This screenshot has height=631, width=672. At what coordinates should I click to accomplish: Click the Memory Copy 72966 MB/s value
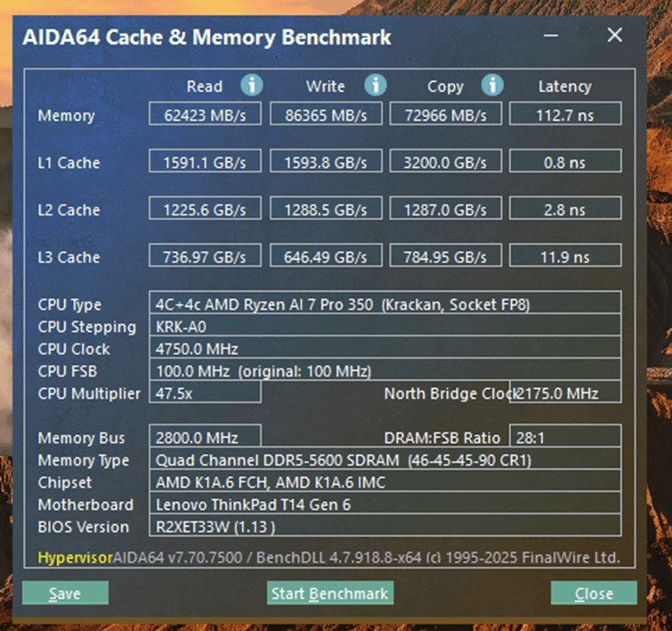pyautogui.click(x=445, y=115)
